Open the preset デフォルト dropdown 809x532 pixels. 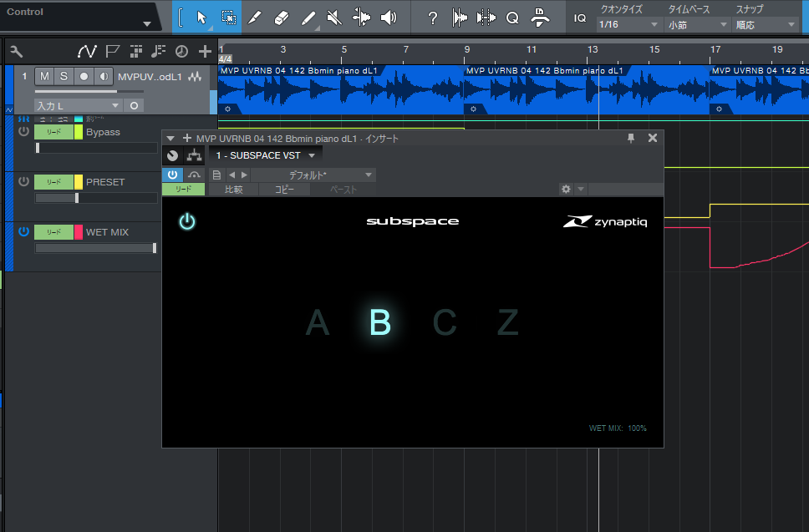(x=313, y=175)
